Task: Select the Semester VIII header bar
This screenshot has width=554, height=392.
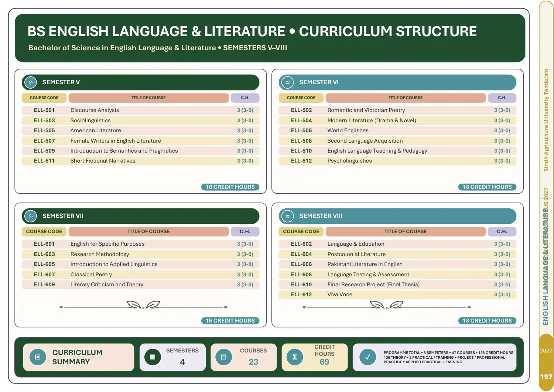Action: tap(397, 216)
